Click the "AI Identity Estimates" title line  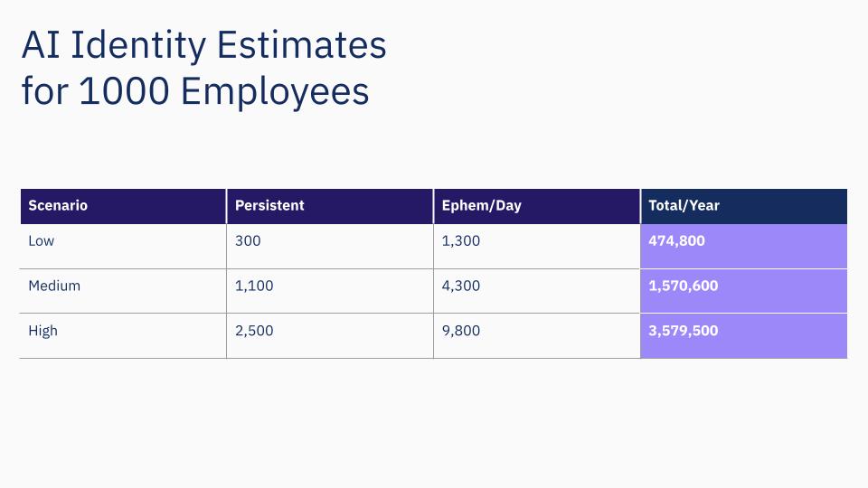[203, 45]
